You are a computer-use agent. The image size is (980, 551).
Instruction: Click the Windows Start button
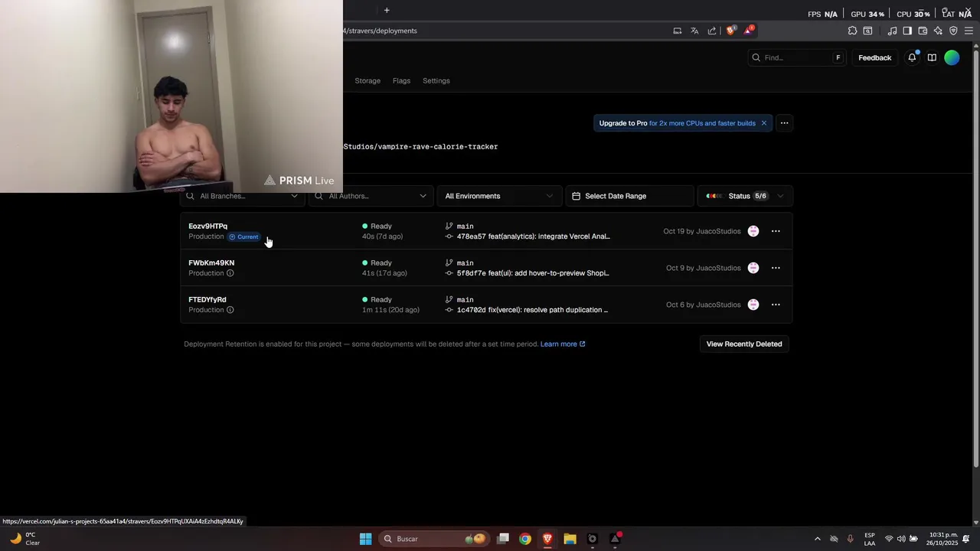tap(366, 539)
